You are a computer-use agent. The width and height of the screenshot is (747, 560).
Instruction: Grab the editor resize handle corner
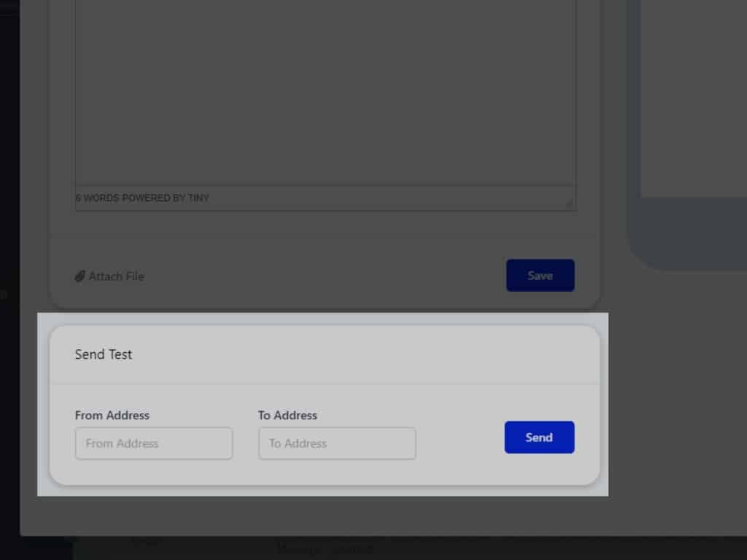569,204
